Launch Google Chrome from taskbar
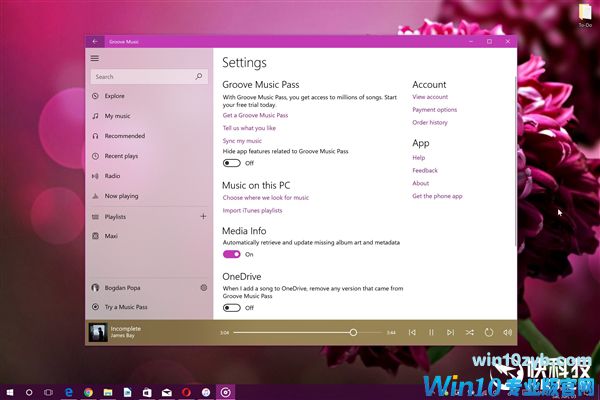 click(88, 392)
